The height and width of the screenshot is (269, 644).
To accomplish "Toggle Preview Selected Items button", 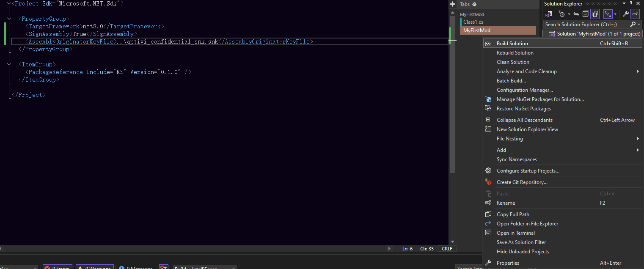I will [x=635, y=14].
